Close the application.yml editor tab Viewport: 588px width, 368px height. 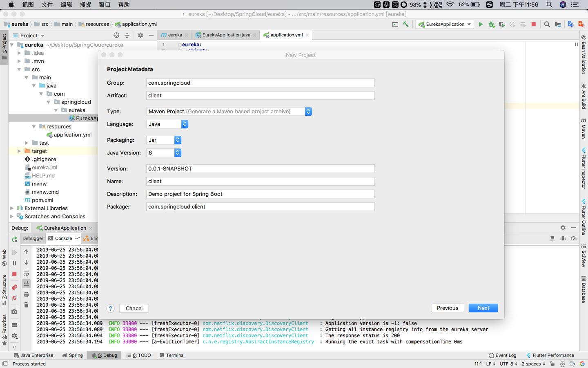point(307,35)
